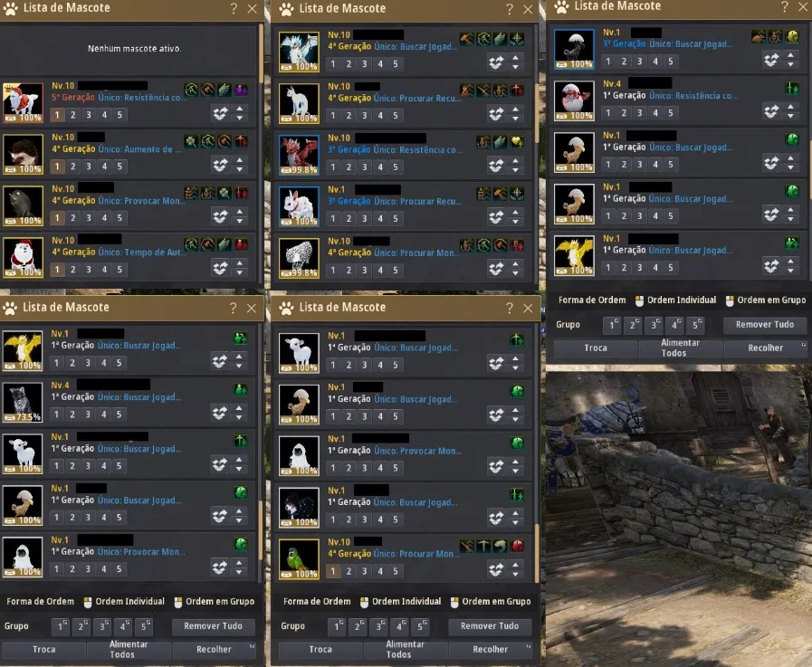Screen dimensions: 812x667
Task: Click the purple potion skill icon on 5ª Geração pet
Action: [242, 91]
